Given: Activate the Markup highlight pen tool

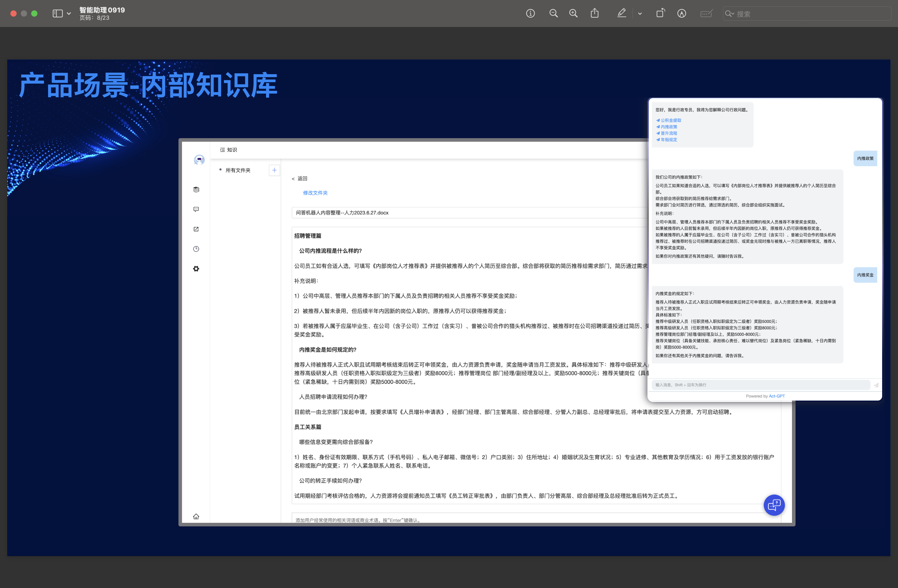Looking at the screenshot, I should pyautogui.click(x=622, y=14).
